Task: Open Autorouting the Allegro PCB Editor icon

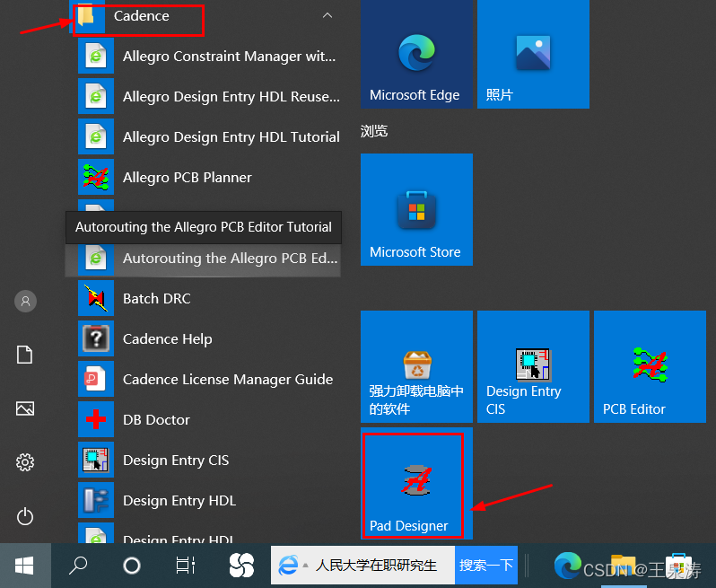Action: 96,259
